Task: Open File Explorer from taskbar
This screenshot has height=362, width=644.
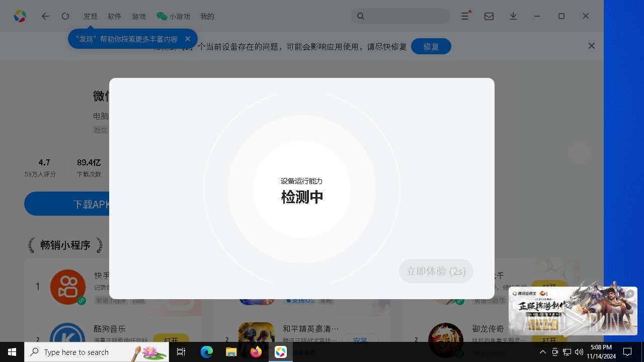Action: (x=231, y=352)
